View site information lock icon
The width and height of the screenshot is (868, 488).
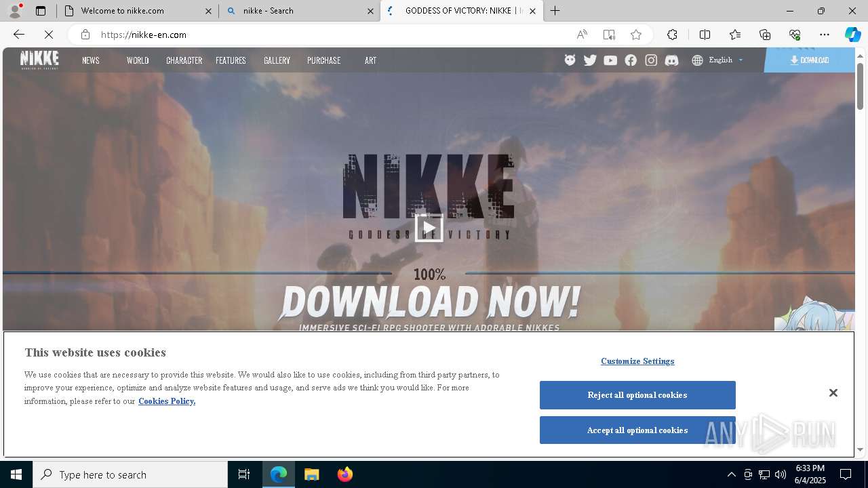85,35
